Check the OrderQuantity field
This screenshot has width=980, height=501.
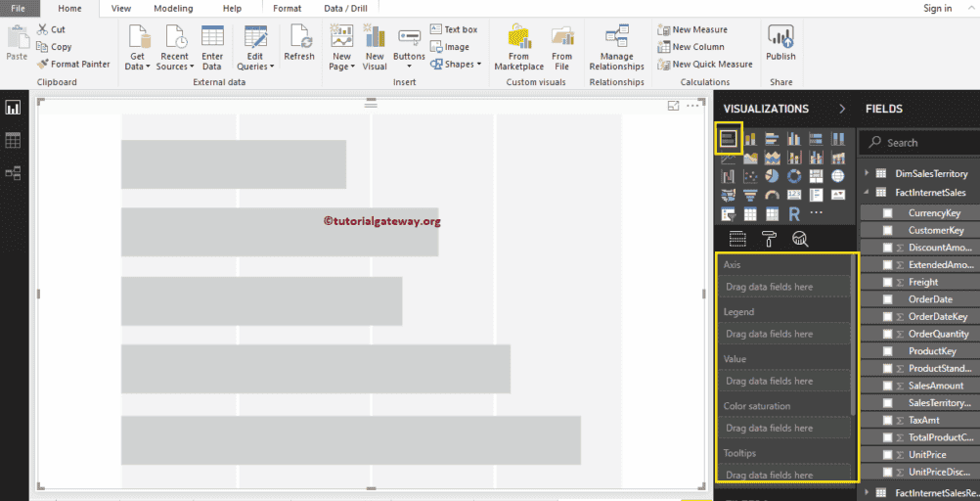[x=887, y=334]
